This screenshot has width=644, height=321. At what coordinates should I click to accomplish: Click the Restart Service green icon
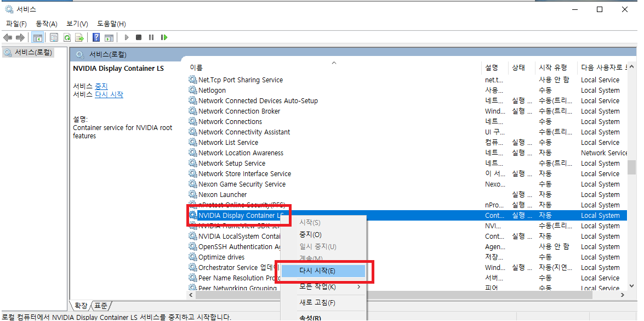[164, 37]
